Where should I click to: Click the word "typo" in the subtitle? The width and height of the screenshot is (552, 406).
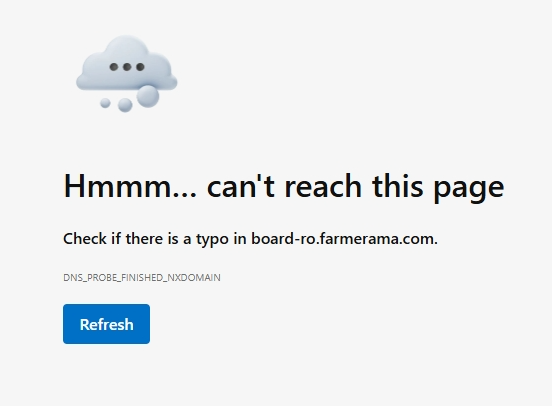tap(212, 241)
